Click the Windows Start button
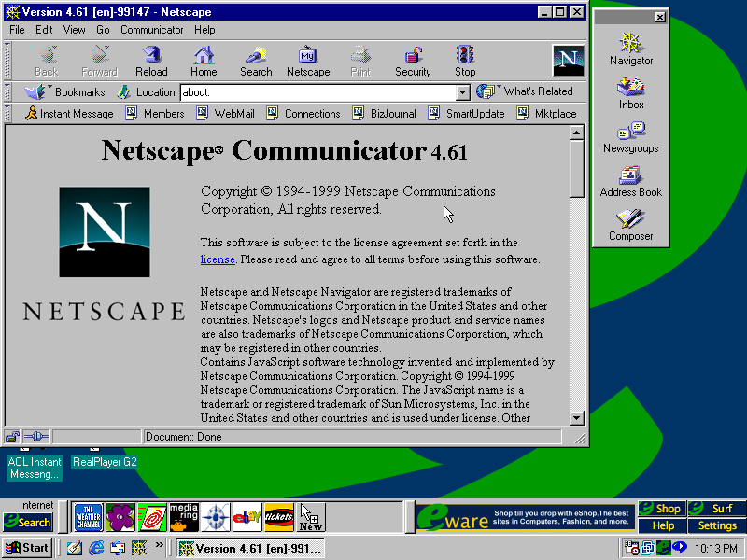The height and width of the screenshot is (560, 747). pyautogui.click(x=27, y=548)
